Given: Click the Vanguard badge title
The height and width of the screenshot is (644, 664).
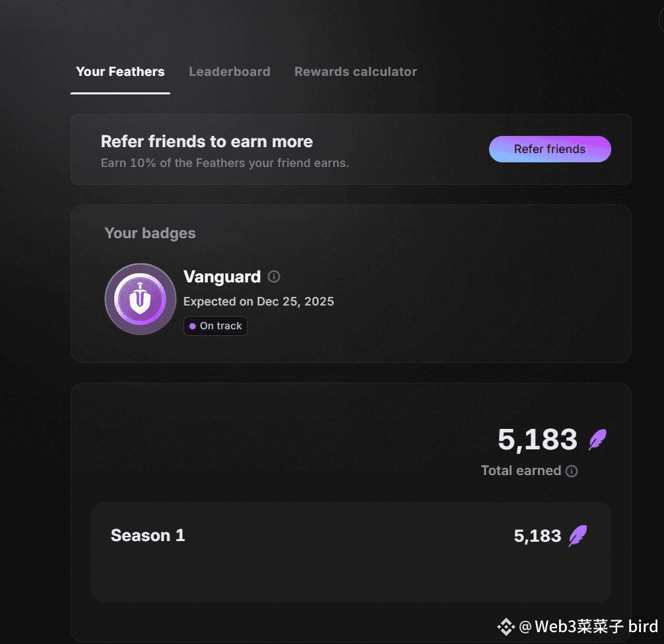Looking at the screenshot, I should pyautogui.click(x=222, y=276).
